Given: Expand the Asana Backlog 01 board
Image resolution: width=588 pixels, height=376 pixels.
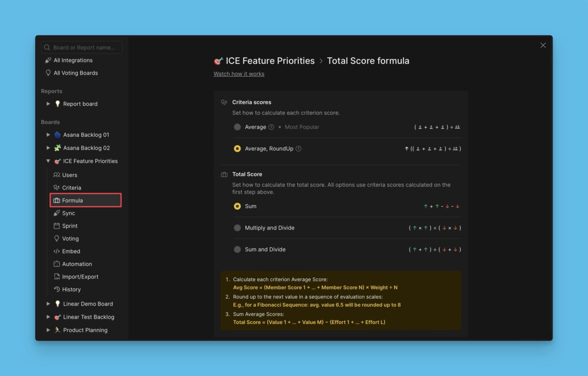Looking at the screenshot, I should click(x=48, y=135).
